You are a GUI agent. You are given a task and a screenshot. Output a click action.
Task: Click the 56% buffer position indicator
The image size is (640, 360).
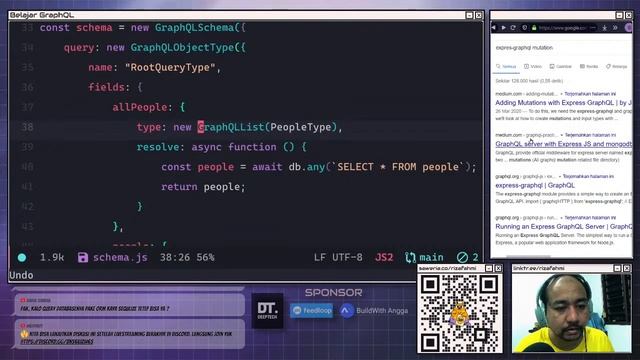[x=205, y=258]
